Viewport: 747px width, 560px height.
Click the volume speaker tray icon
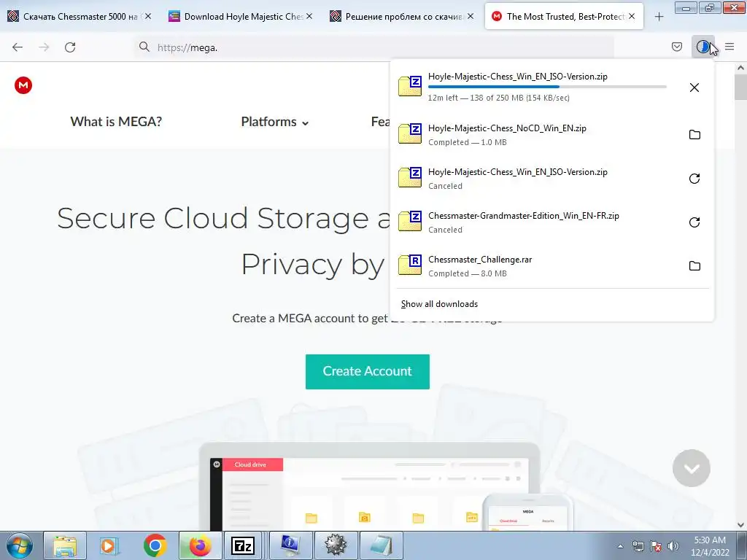pos(673,546)
